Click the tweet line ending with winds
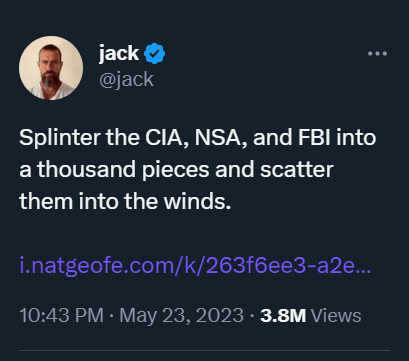The height and width of the screenshot is (361, 409). (x=125, y=202)
